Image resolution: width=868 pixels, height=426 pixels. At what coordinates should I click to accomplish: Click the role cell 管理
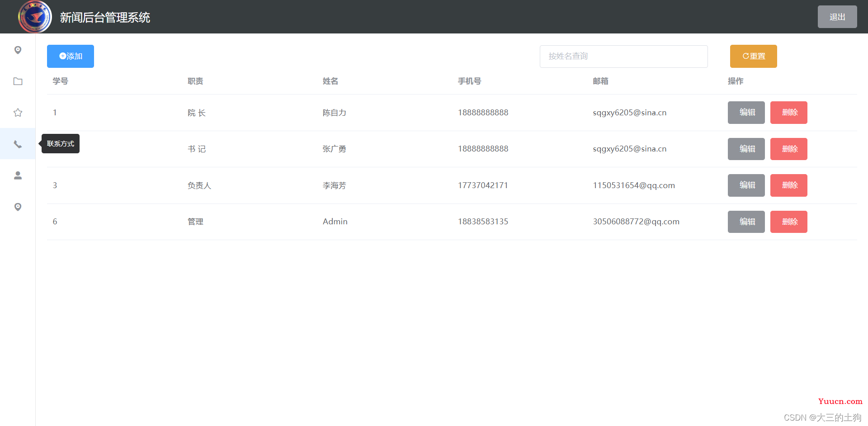tap(195, 222)
